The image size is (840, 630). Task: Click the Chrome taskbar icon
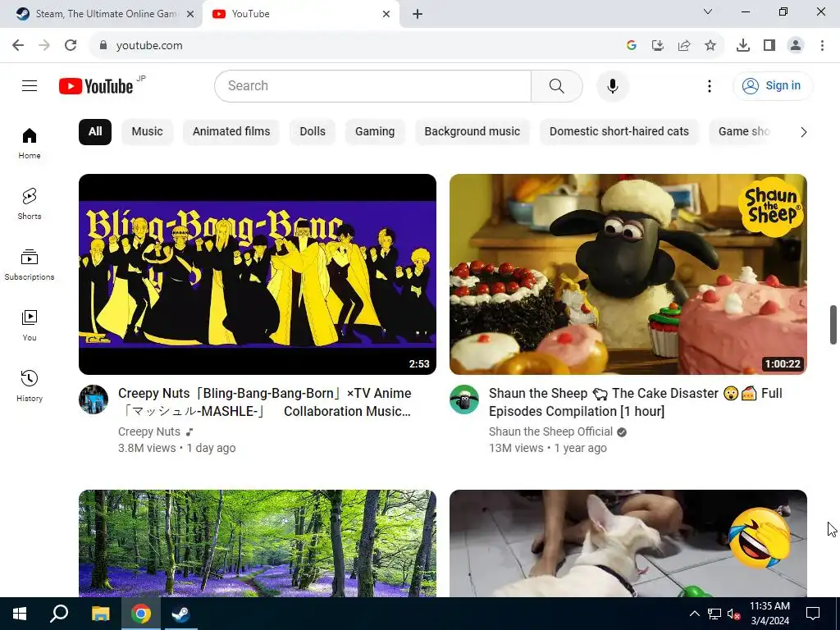pyautogui.click(x=141, y=614)
